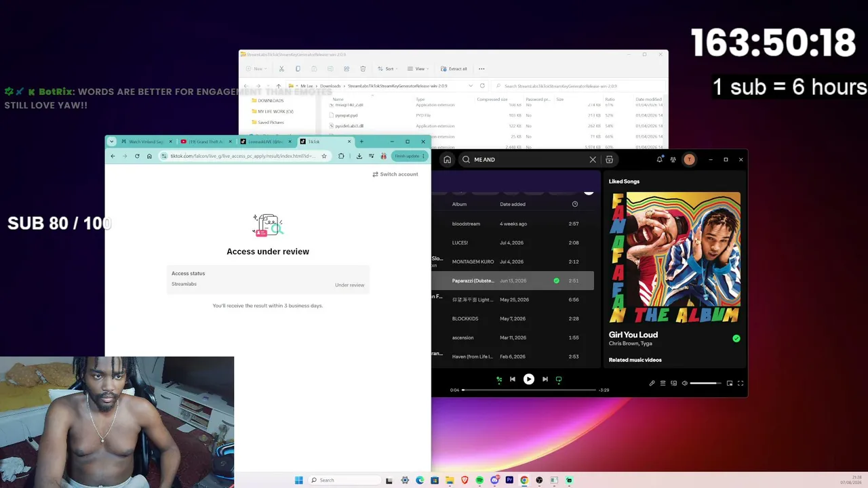Viewport: 868px width, 488px height.
Task: Go back in the Chrome browser
Action: point(113,156)
